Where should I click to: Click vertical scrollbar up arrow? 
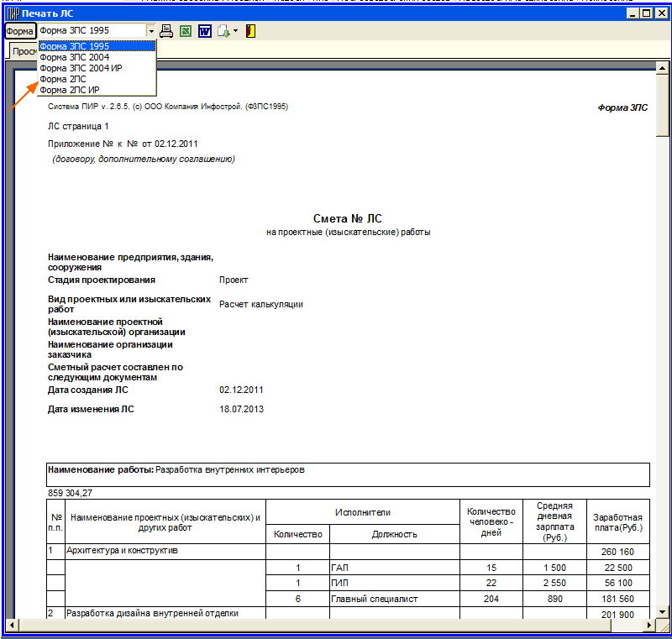[x=663, y=69]
